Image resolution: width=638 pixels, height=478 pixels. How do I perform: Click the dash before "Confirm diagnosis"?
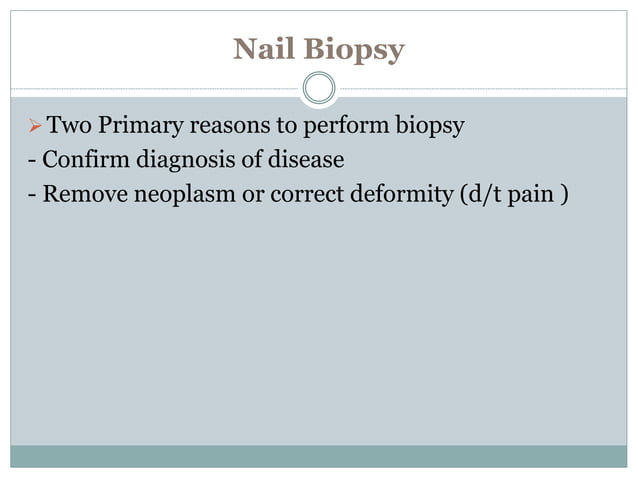coord(32,160)
